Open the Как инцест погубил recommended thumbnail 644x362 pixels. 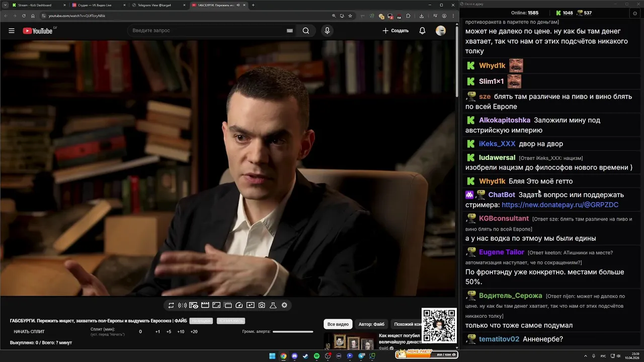[350, 342]
